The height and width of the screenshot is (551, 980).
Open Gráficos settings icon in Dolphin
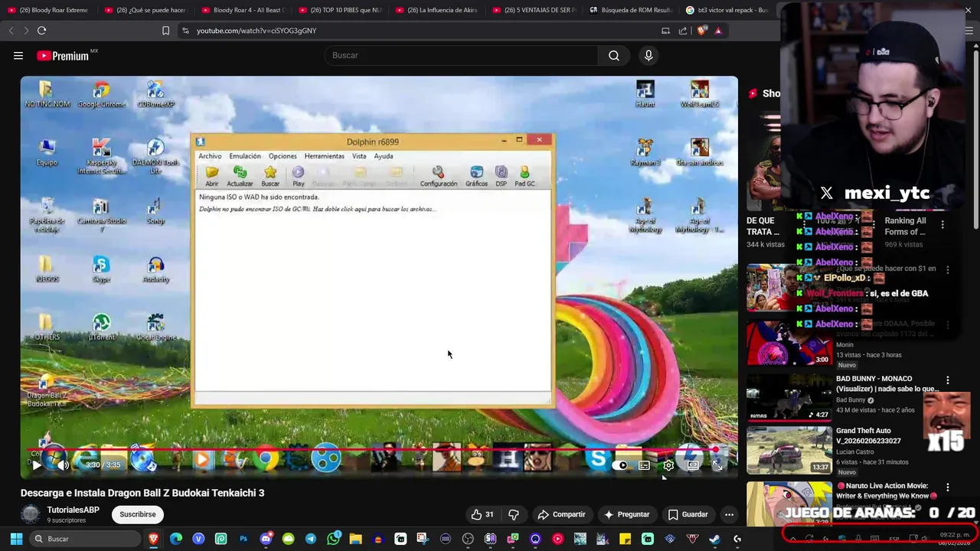tap(476, 176)
